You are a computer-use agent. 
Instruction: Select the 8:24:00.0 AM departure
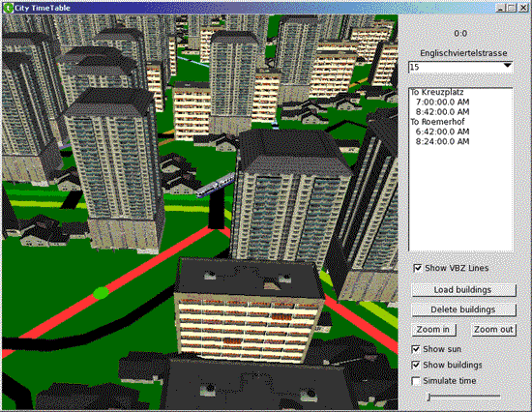[x=442, y=141]
